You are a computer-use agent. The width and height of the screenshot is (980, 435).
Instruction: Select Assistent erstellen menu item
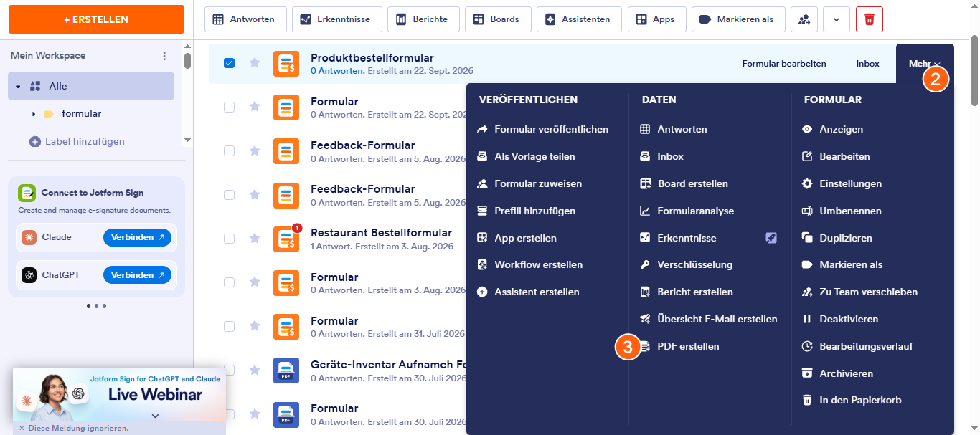click(x=528, y=292)
